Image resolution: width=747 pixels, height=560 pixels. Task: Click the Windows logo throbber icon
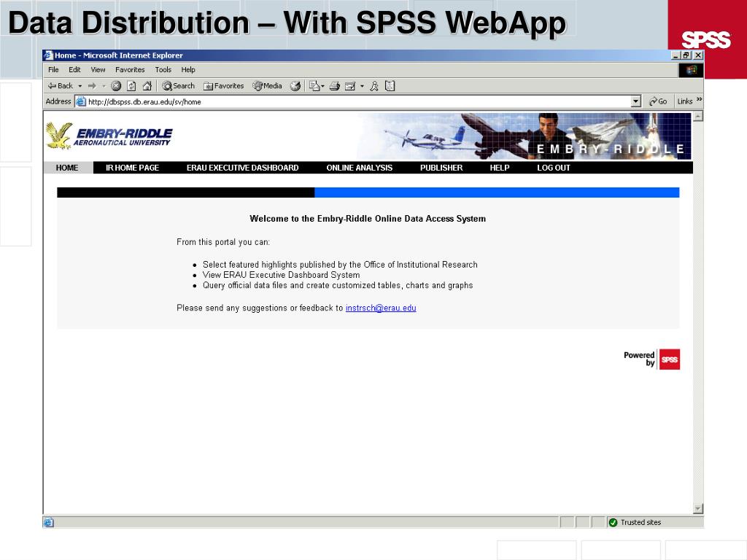[691, 70]
